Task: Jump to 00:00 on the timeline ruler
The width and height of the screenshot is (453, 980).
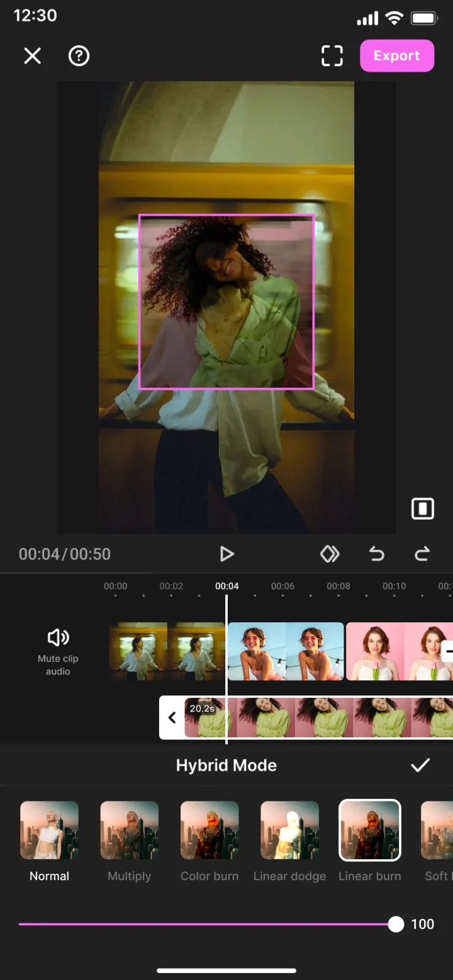Action: coord(116,586)
